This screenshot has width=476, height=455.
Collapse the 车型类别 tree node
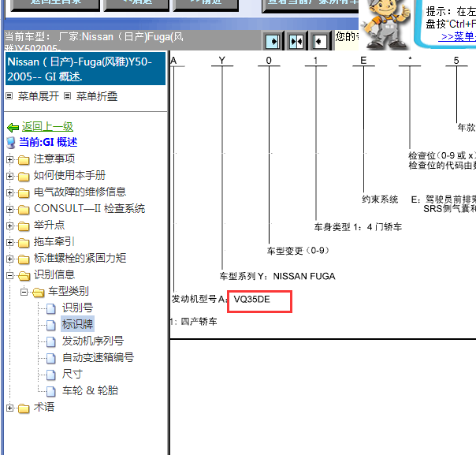24,293
